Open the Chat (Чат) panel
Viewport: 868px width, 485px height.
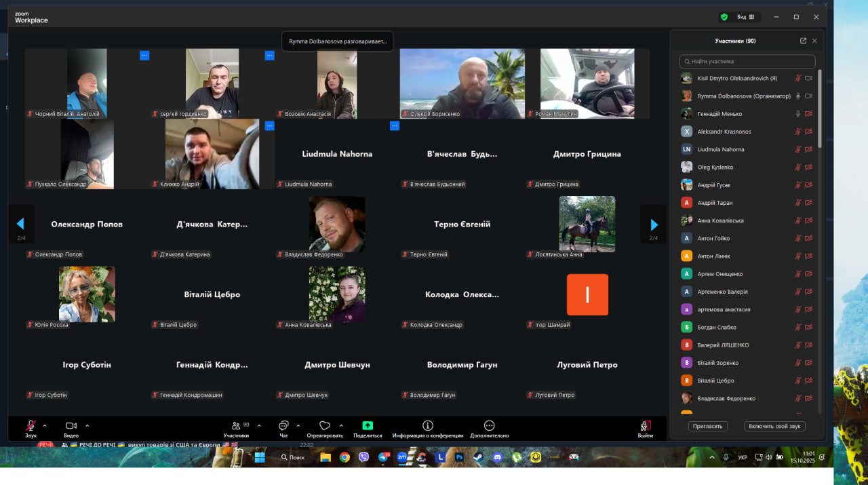click(283, 426)
